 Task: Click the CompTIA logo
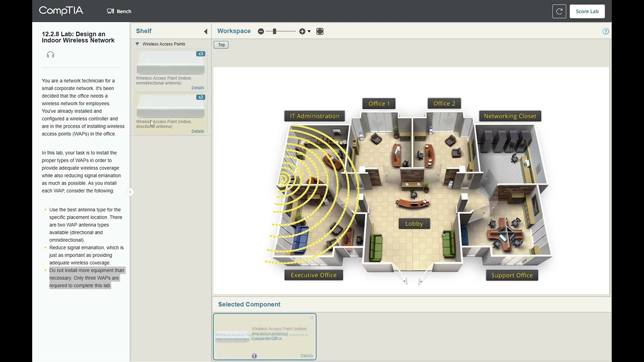pyautogui.click(x=61, y=11)
